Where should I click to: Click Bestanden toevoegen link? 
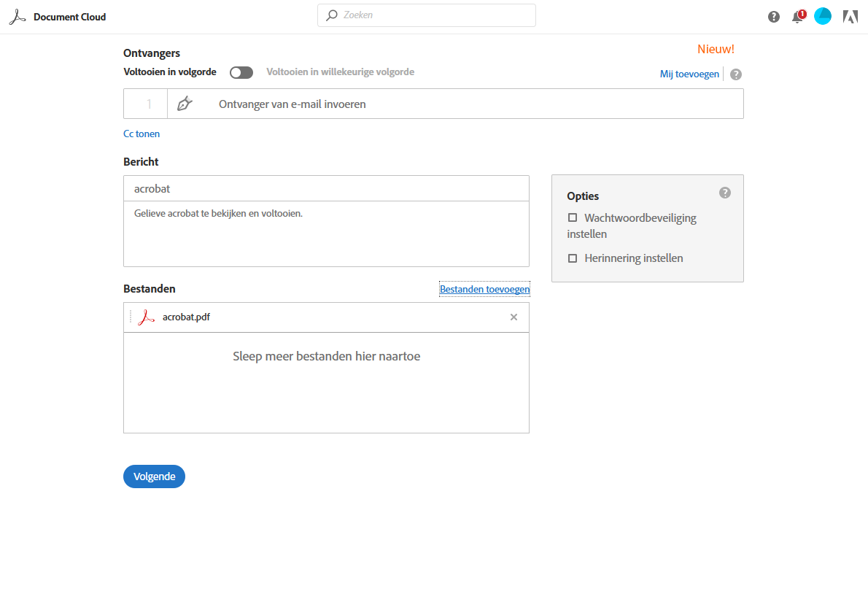pos(484,290)
